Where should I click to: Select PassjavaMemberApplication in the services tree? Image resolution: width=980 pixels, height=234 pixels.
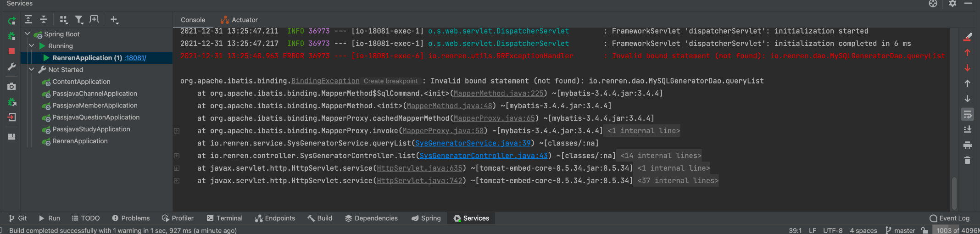click(95, 106)
